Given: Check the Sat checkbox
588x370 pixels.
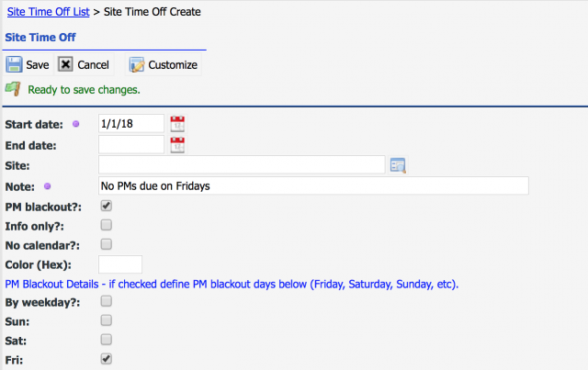Looking at the screenshot, I should tap(107, 340).
